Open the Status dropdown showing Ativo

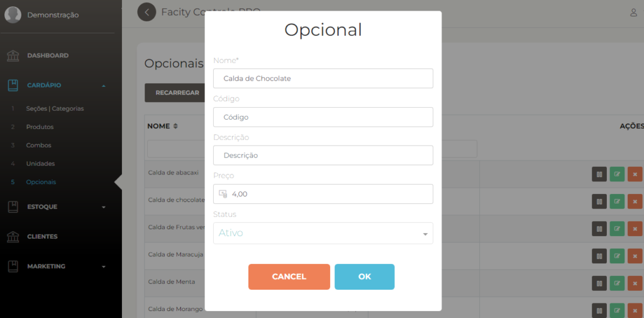click(x=323, y=233)
